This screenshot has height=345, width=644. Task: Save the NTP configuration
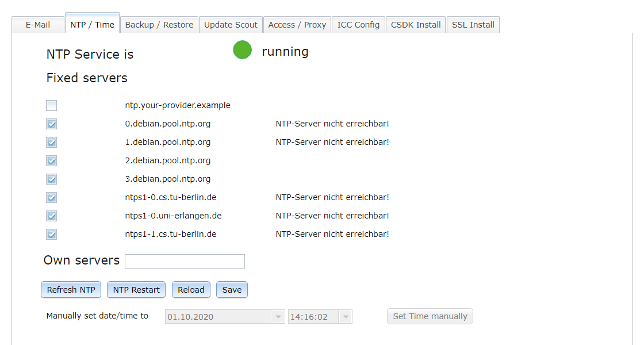232,290
